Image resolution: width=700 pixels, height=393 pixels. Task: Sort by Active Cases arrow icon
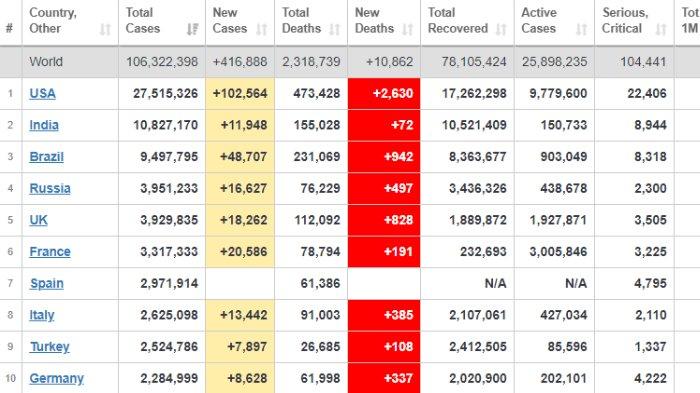tap(581, 29)
